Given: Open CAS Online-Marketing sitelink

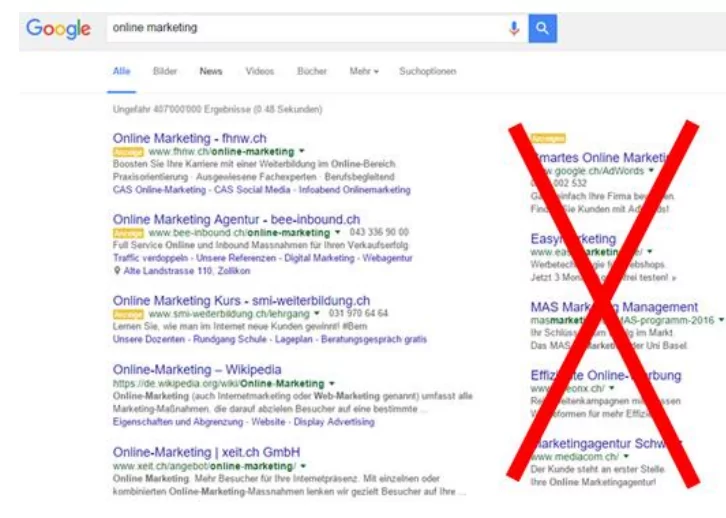Looking at the screenshot, I should pos(159,190).
